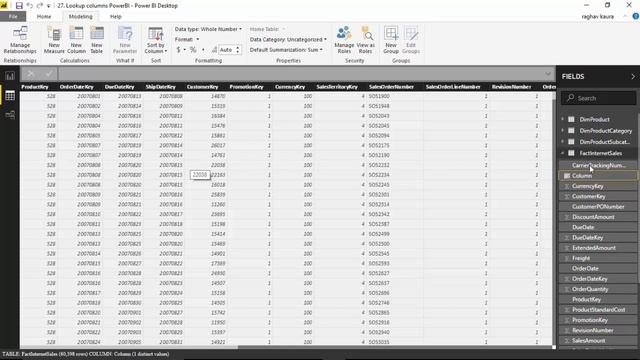Undo last action in title bar
The height and width of the screenshot is (360, 640).
point(29,6)
